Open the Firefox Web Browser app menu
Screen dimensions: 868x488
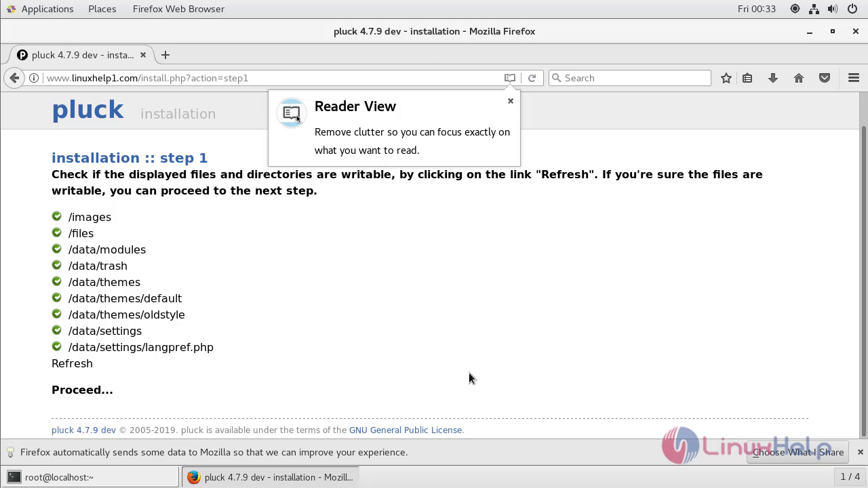point(178,9)
